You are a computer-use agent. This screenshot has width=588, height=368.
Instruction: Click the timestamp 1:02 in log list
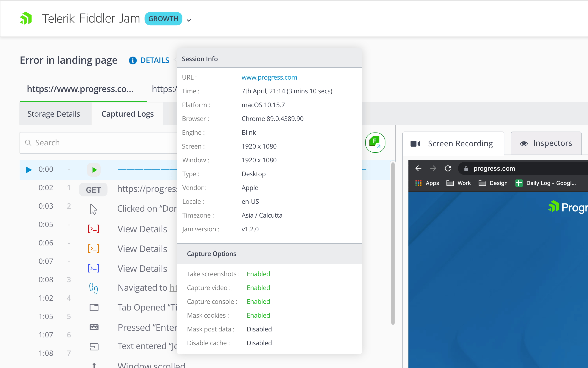(46, 298)
